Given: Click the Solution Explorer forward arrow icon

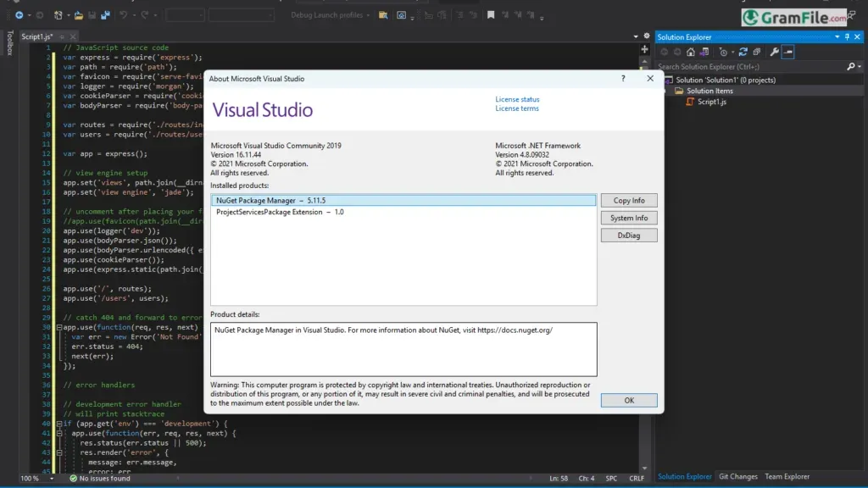Looking at the screenshot, I should pyautogui.click(x=677, y=52).
